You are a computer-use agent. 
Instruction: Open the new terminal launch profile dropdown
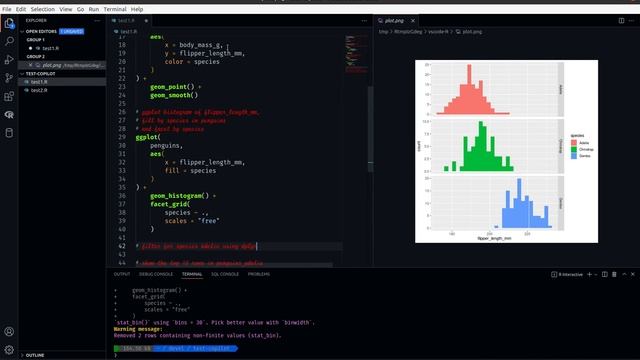[x=596, y=274]
